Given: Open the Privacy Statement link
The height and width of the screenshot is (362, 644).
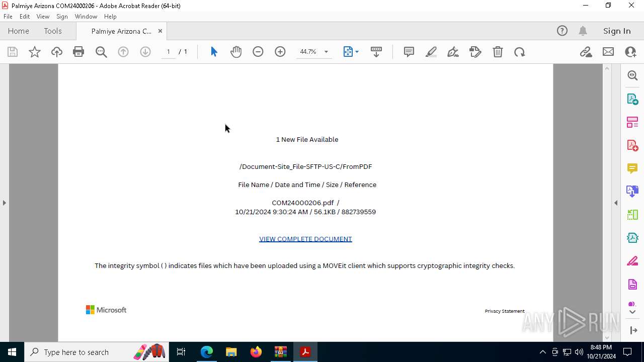Looking at the screenshot, I should click(505, 311).
